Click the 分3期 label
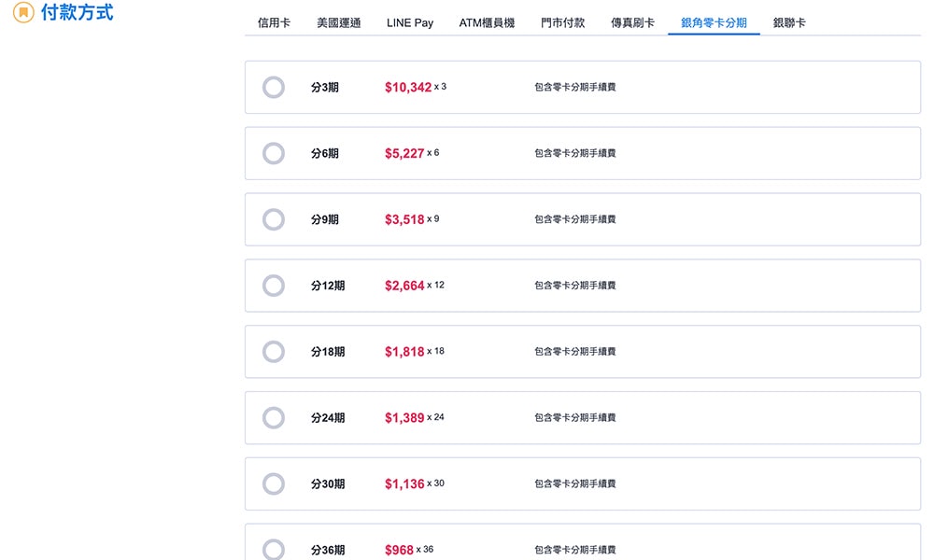The width and height of the screenshot is (934, 560). (325, 87)
